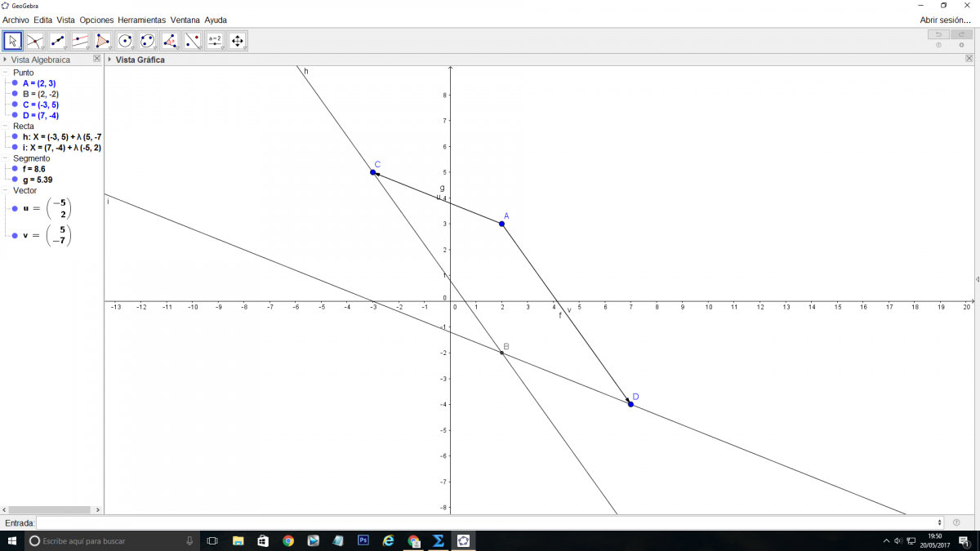
Task: Click the Entrada input field
Action: tap(488, 522)
